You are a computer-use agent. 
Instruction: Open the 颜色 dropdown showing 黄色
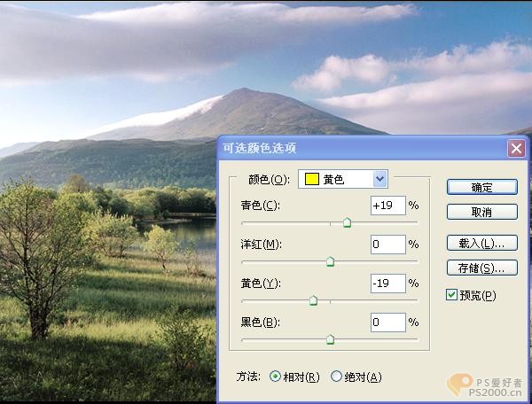(343, 179)
